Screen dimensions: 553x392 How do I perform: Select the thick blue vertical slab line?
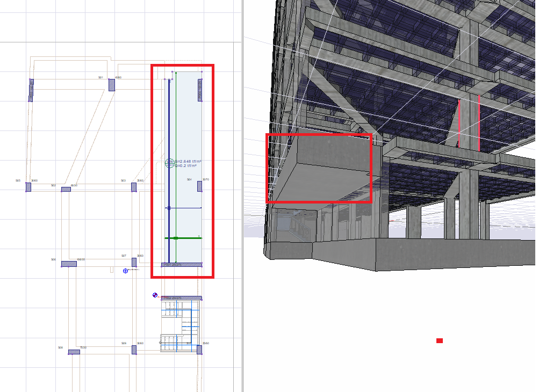(x=169, y=171)
